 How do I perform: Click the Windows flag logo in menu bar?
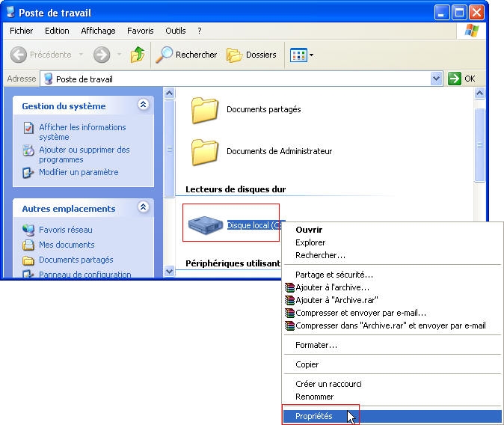coord(472,31)
